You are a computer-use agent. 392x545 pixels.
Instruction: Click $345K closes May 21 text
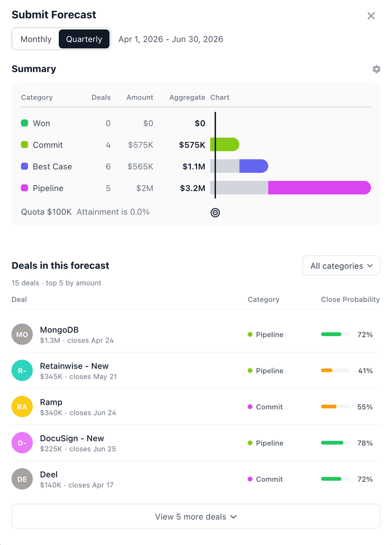pyautogui.click(x=78, y=376)
